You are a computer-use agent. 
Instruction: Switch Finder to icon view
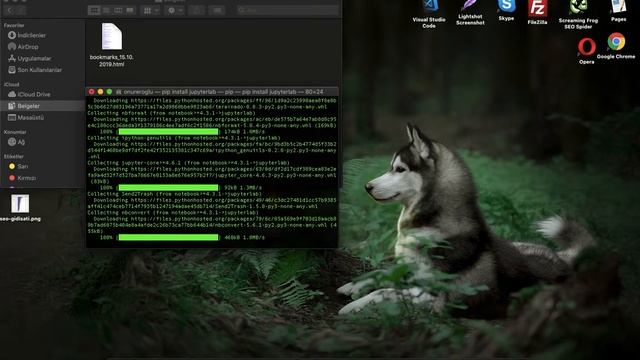(94, 10)
